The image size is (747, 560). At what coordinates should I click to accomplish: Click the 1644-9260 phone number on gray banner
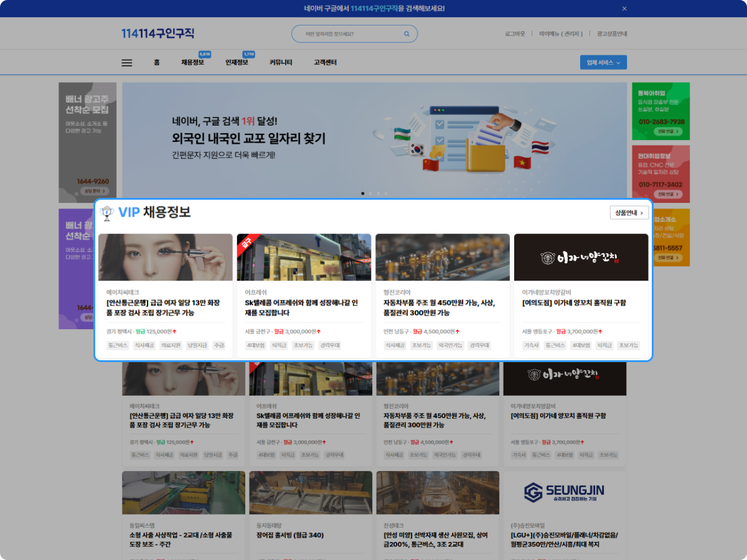pos(92,181)
